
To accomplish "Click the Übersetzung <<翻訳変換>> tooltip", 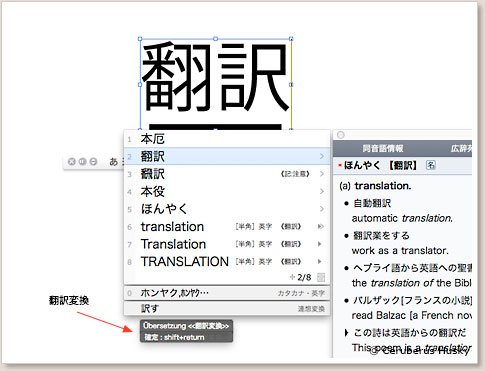I will 186,326.
